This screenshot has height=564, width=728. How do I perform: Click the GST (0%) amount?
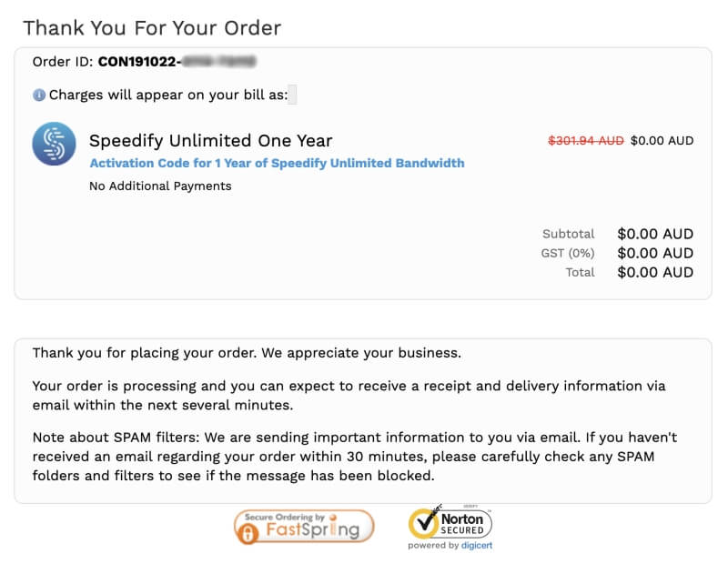click(x=655, y=253)
